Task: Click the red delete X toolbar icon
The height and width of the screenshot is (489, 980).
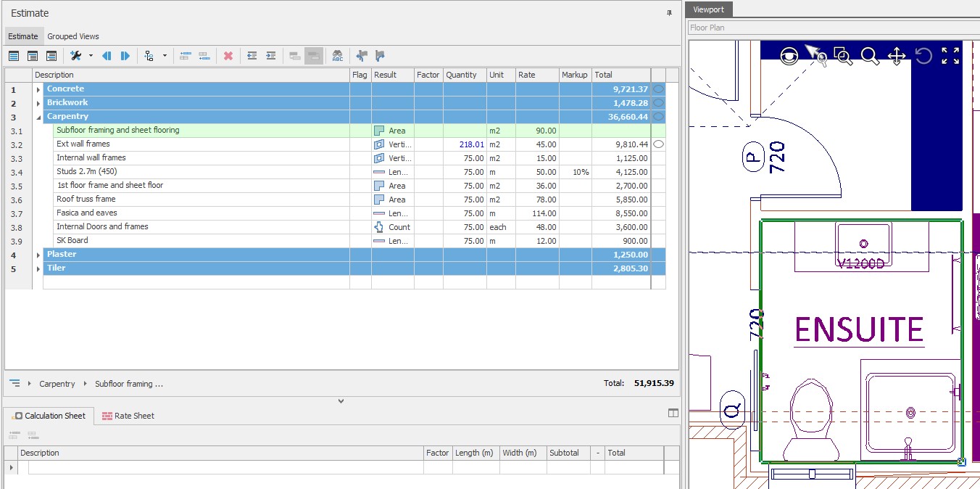Action: coord(228,56)
